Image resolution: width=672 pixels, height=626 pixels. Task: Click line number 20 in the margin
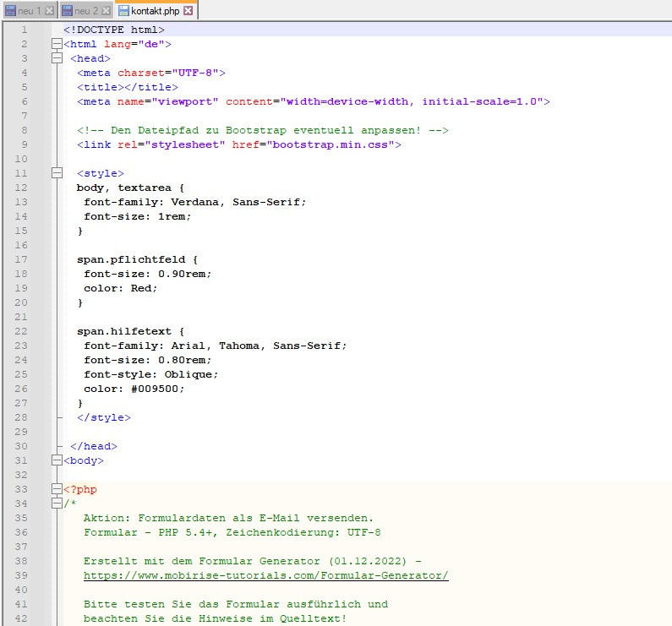point(21,302)
